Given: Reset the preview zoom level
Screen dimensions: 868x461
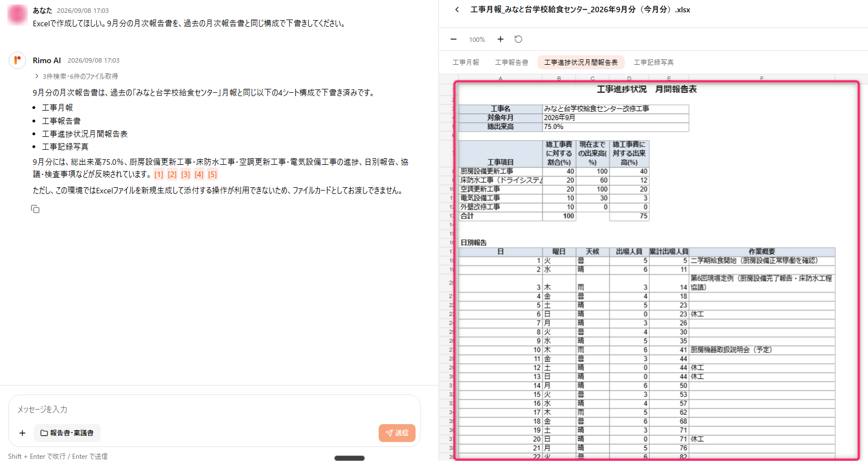Looking at the screenshot, I should pyautogui.click(x=518, y=39).
